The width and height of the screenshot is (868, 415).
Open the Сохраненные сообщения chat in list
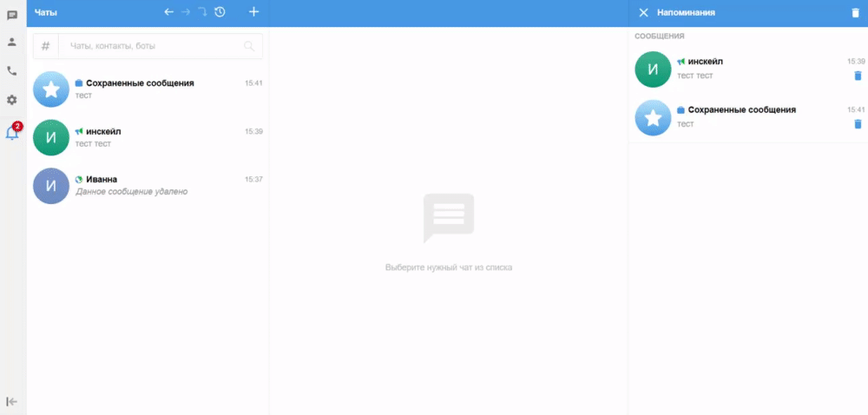click(148, 89)
